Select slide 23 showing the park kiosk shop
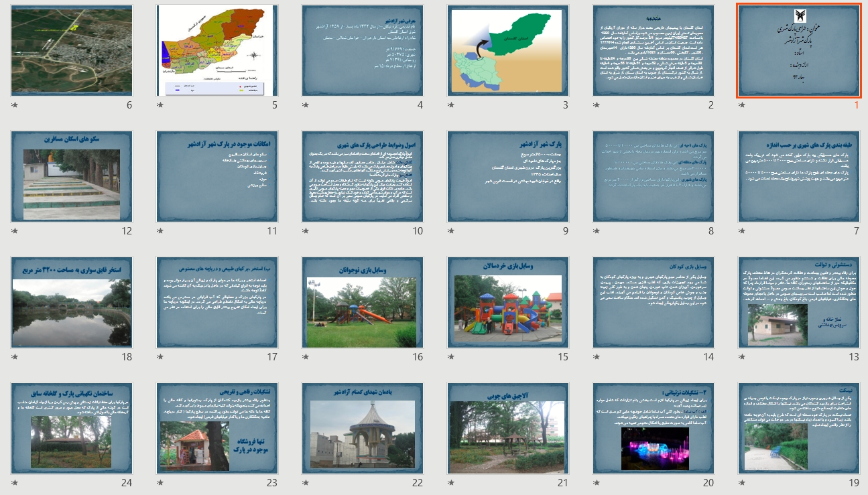Viewport: 868px width, 495px height. [x=217, y=428]
